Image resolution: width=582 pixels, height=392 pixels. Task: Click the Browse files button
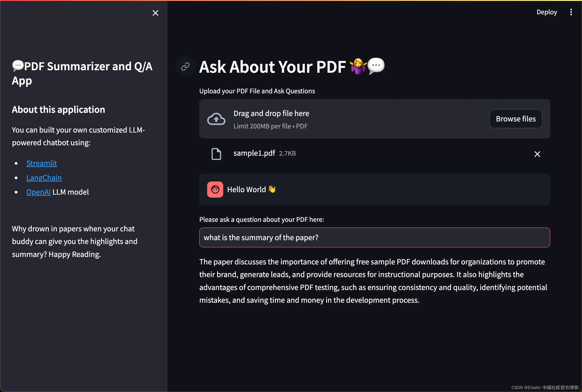click(516, 119)
